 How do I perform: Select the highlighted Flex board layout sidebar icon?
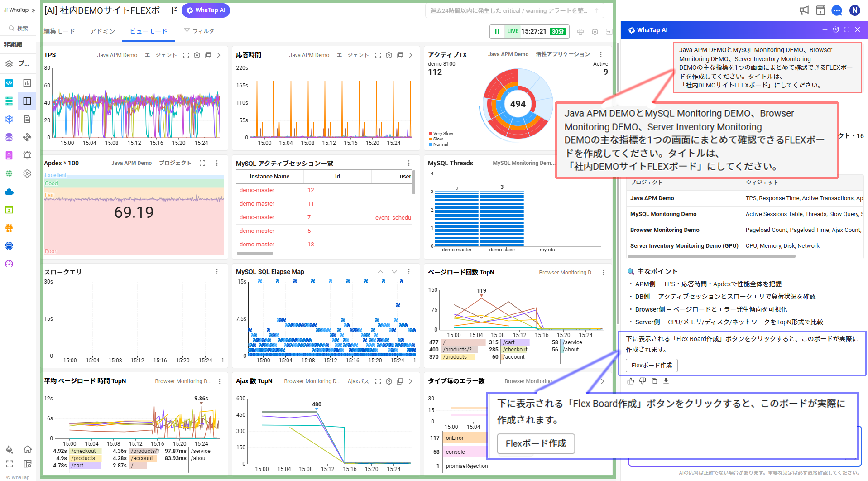tap(27, 101)
